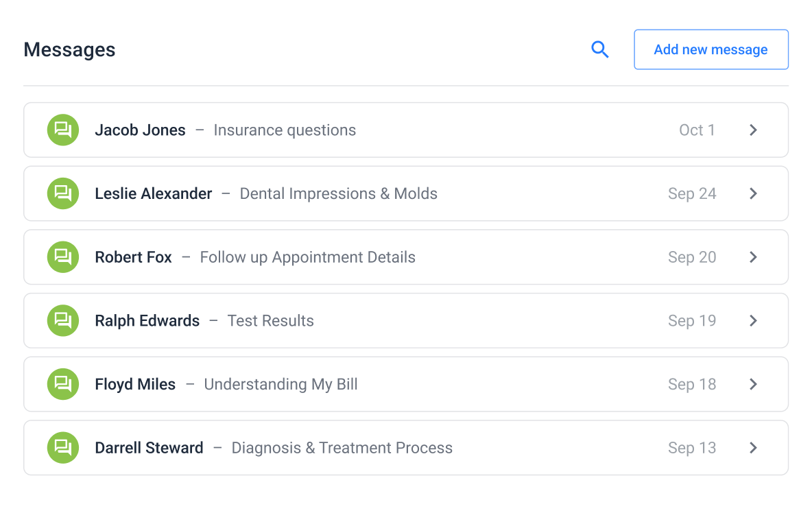The width and height of the screenshot is (812, 524).
Task: Click Floyd Miles' green chat icon
Action: click(x=63, y=384)
